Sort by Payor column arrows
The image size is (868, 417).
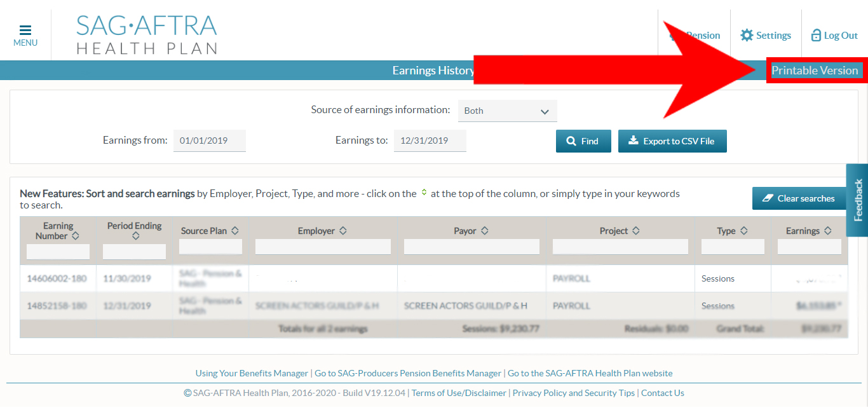tap(484, 231)
